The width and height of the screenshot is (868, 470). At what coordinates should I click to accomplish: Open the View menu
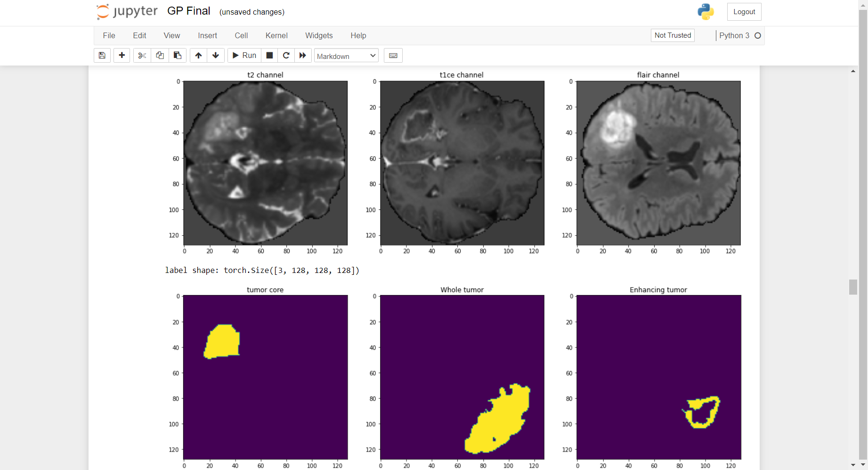pos(172,35)
